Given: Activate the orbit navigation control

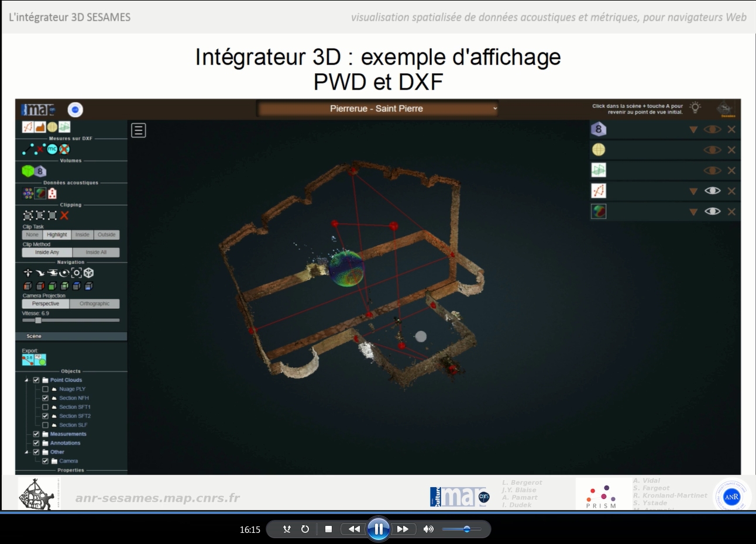Looking at the screenshot, I should coord(64,273).
